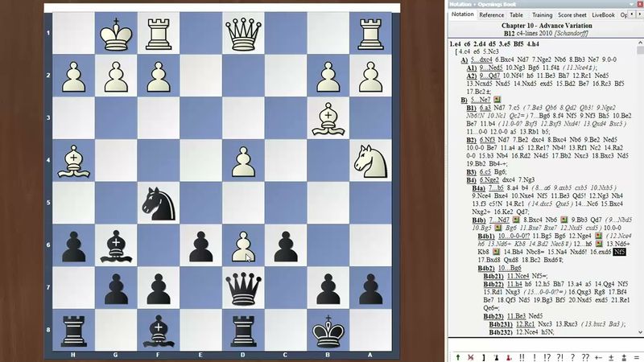Screen dimensions: 644x362
Task: Click the green up-arrow promote variation icon
Action: point(458,356)
